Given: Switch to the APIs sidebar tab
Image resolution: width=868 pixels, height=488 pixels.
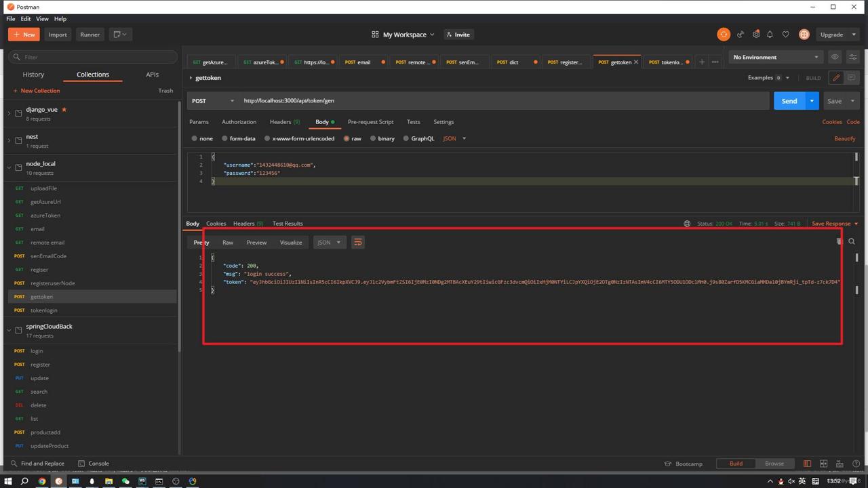Looking at the screenshot, I should tap(152, 75).
